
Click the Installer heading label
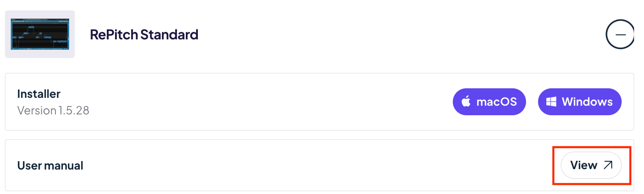[x=39, y=94]
